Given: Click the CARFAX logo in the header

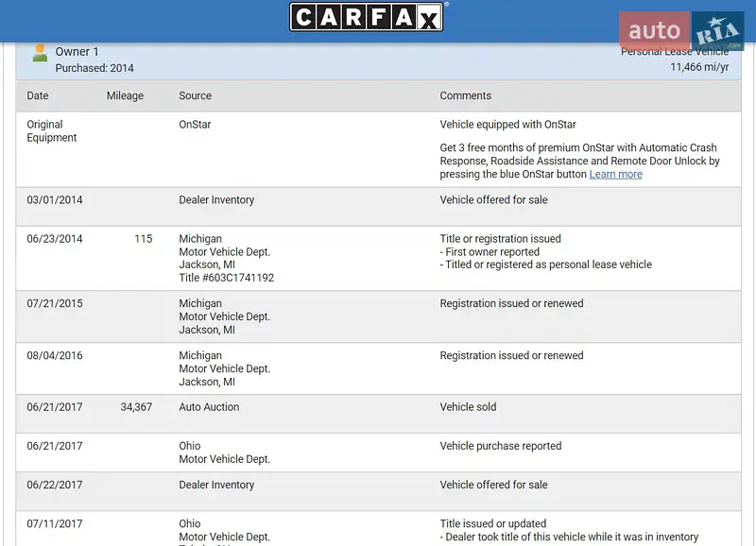Looking at the screenshot, I should tap(369, 17).
